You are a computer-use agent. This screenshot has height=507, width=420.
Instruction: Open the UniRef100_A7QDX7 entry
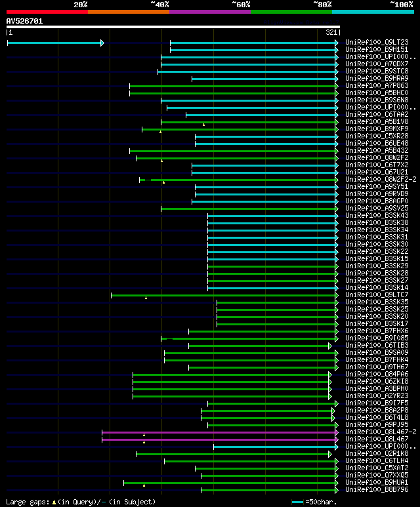[377, 64]
